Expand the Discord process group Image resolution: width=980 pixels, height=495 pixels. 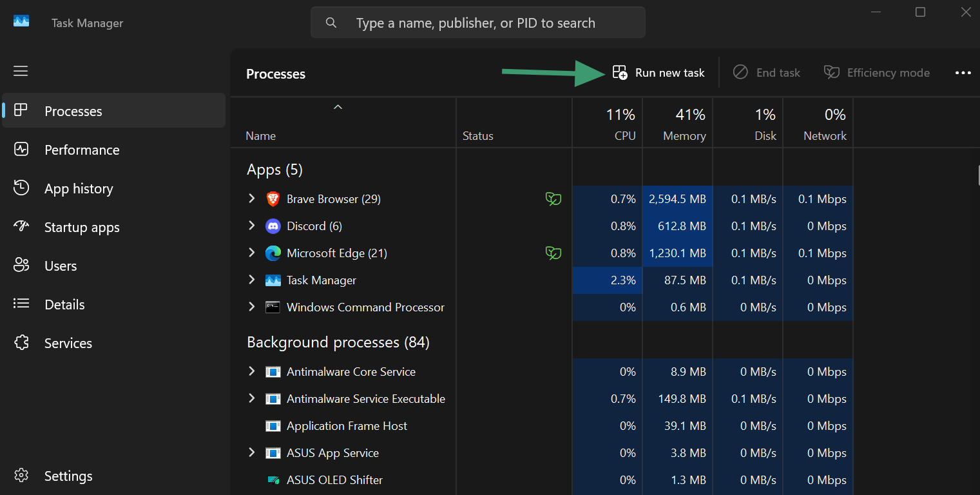pos(252,226)
